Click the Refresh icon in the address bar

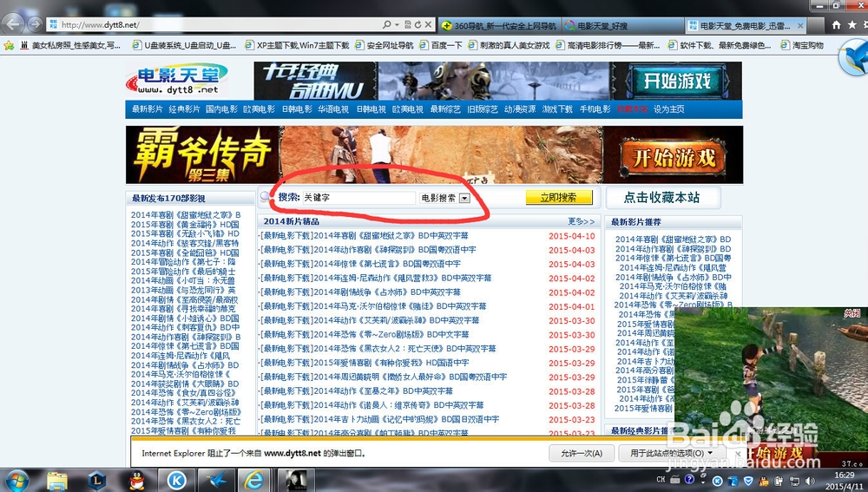pos(418,25)
